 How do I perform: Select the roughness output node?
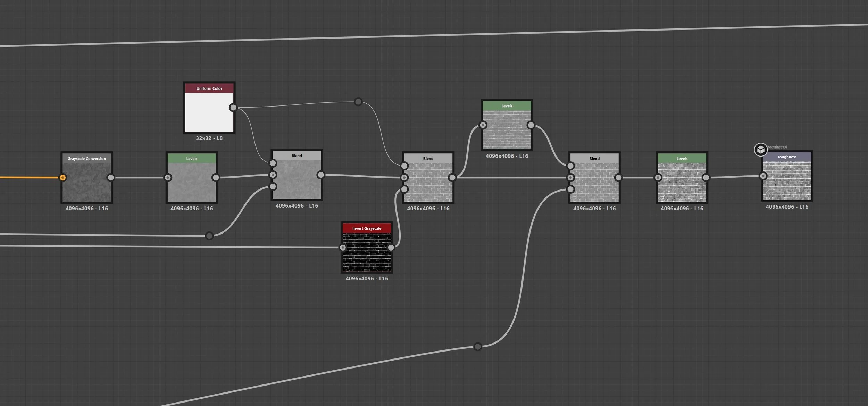pos(787,180)
